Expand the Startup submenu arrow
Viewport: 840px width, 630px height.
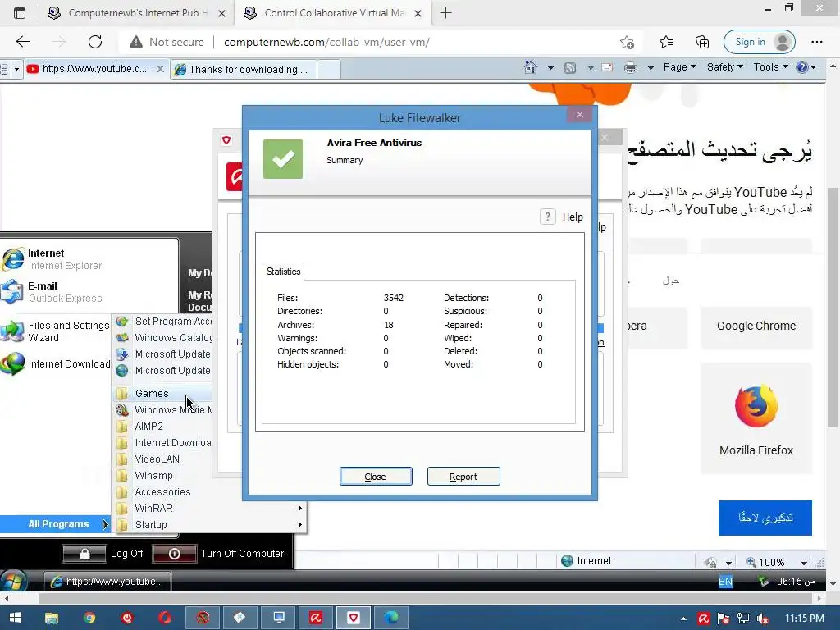coord(299,524)
